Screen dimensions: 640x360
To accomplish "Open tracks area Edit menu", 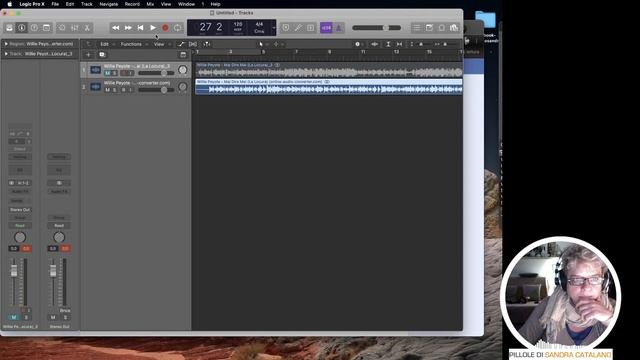I will point(105,44).
